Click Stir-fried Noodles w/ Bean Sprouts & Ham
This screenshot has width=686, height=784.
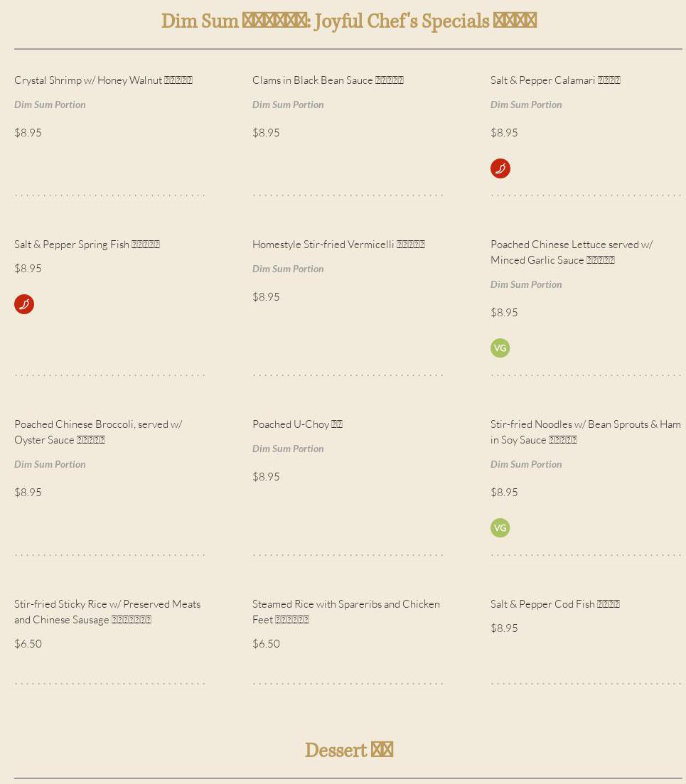click(585, 432)
